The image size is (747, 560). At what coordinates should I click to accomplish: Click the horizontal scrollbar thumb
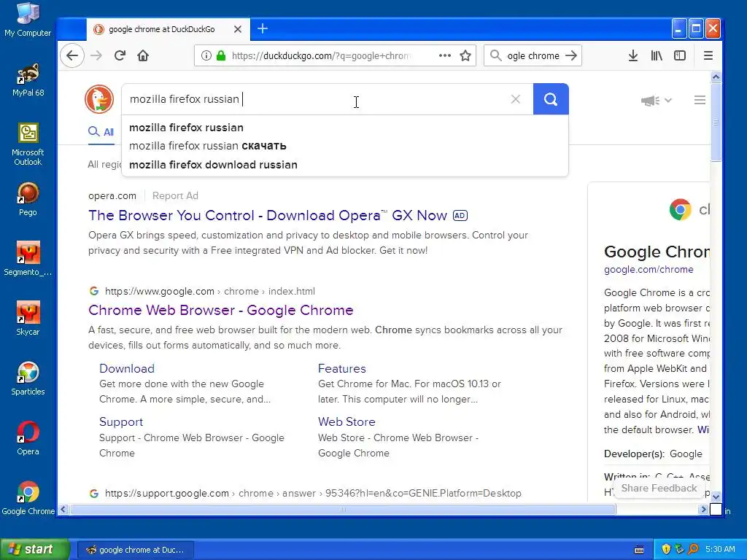click(343, 510)
